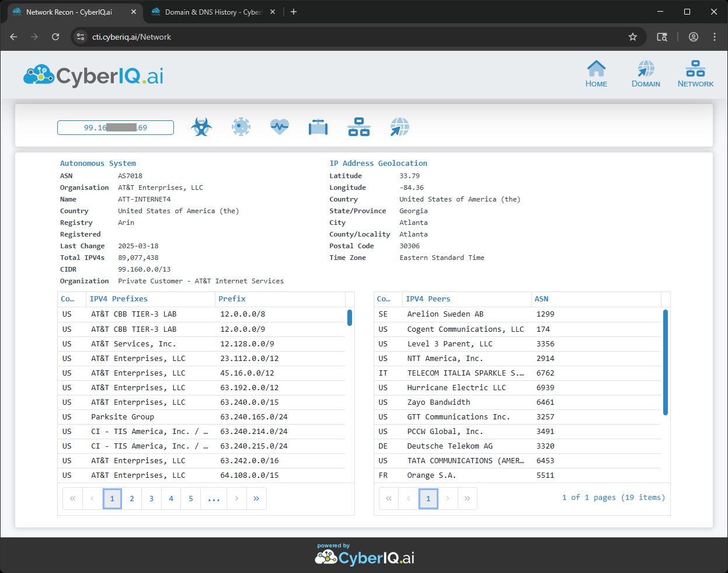Check IP health via heartbeat icon
The height and width of the screenshot is (573, 728).
click(279, 126)
